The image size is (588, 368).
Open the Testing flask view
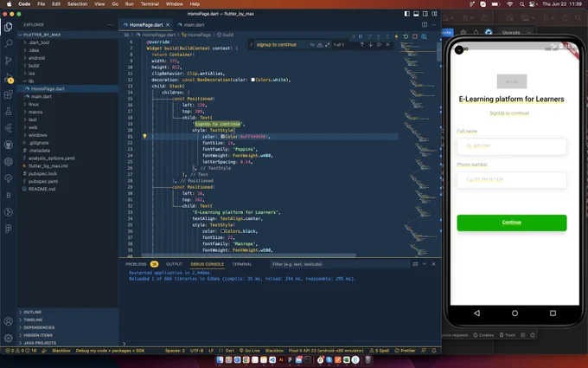9,111
